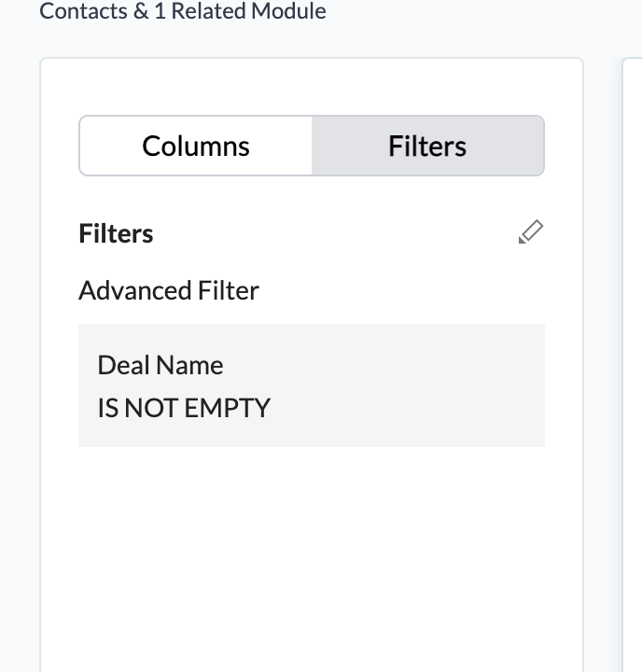Click the IS NOT EMPTY condition text

coord(184,407)
